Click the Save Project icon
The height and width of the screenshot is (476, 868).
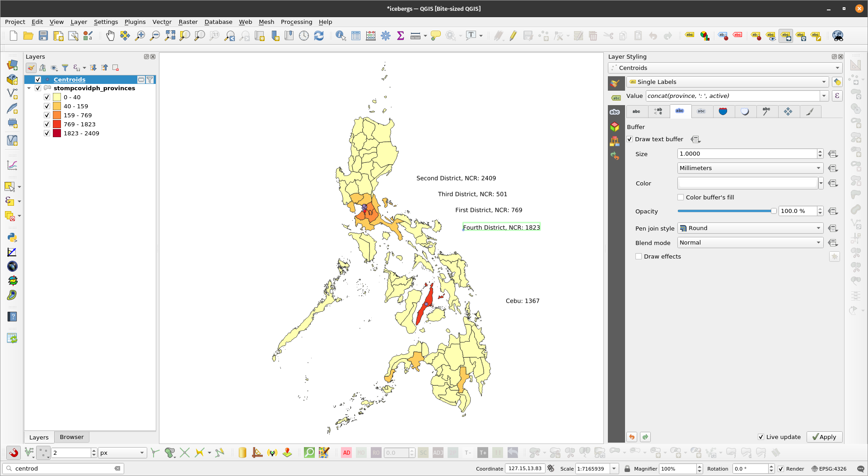(43, 36)
